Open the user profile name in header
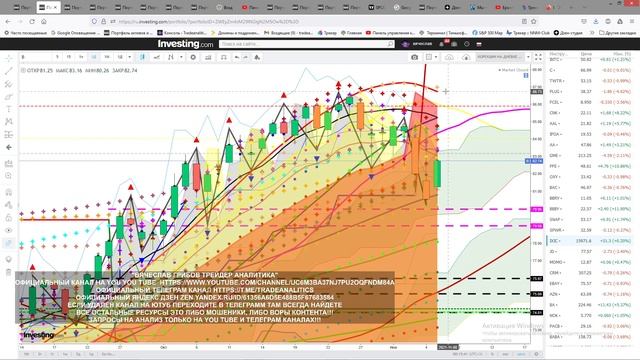The width and height of the screenshot is (640, 360). tap(422, 44)
